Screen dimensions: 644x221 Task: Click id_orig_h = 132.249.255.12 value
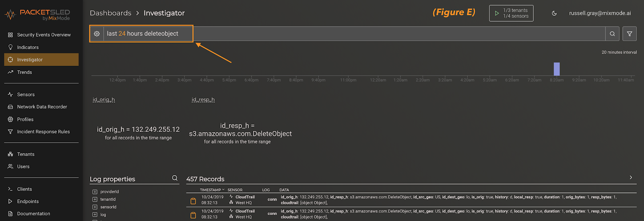(x=138, y=129)
